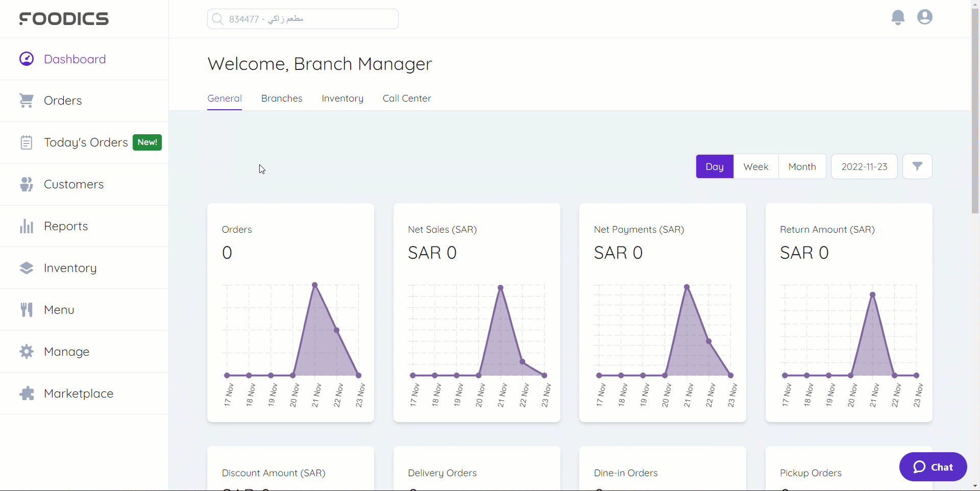
Task: Switch the period to Month
Action: pyautogui.click(x=801, y=166)
